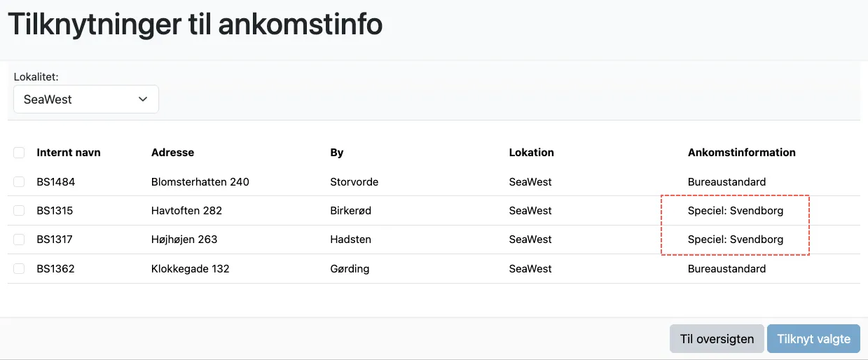Image resolution: width=868 pixels, height=360 pixels.
Task: Click the Birkerød city cell
Action: [351, 211]
